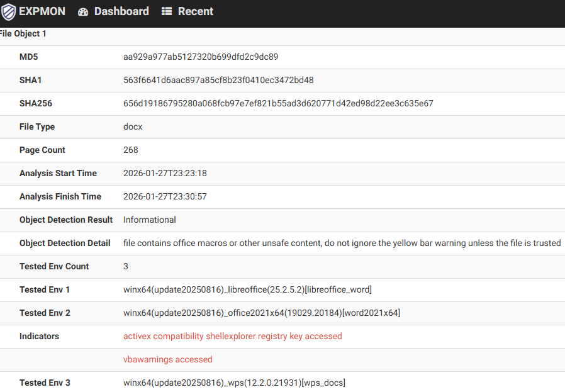Click the vbawarnings accessed indicator
Image resolution: width=565 pixels, height=392 pixels.
pos(167,359)
